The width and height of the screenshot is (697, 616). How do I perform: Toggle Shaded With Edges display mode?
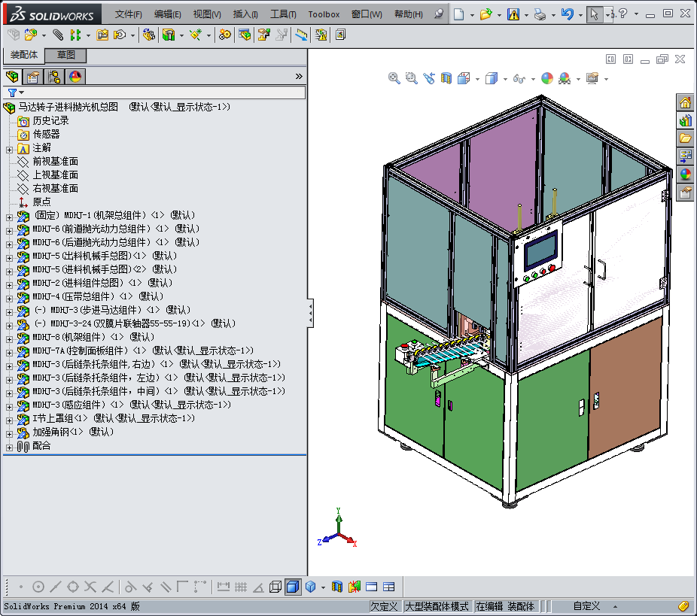(293, 587)
